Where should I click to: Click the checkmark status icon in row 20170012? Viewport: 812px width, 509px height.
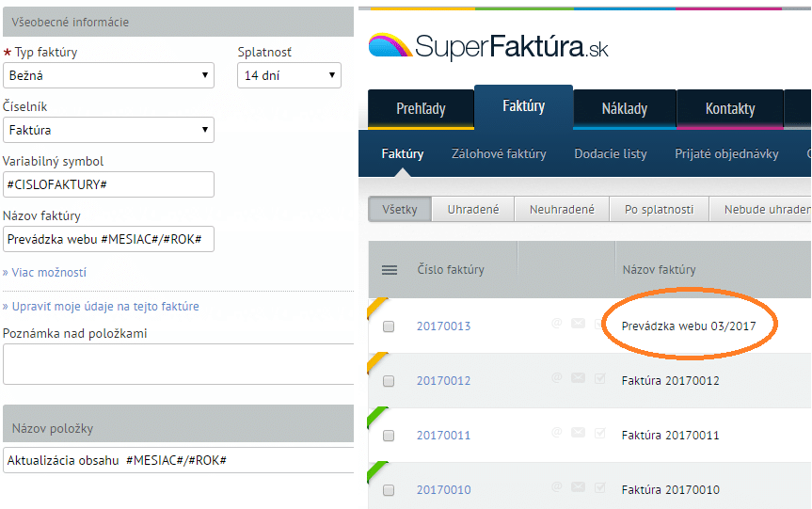[599, 378]
